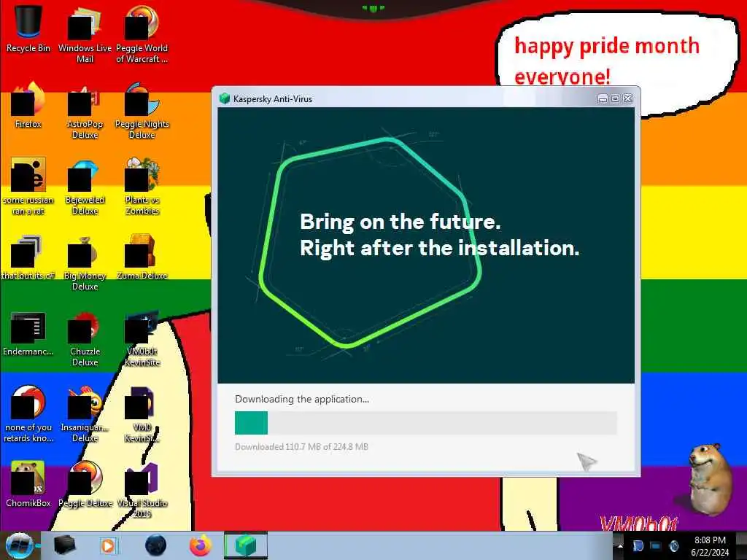The image size is (747, 560).
Task: Click 'Downloaded 110.7 MB of 224.8 MB' text
Action: pyautogui.click(x=301, y=447)
